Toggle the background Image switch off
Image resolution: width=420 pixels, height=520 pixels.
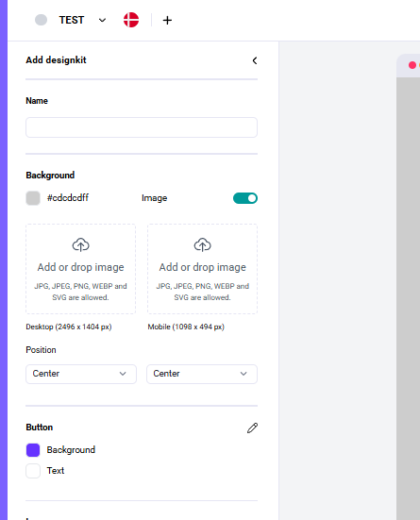pos(245,198)
